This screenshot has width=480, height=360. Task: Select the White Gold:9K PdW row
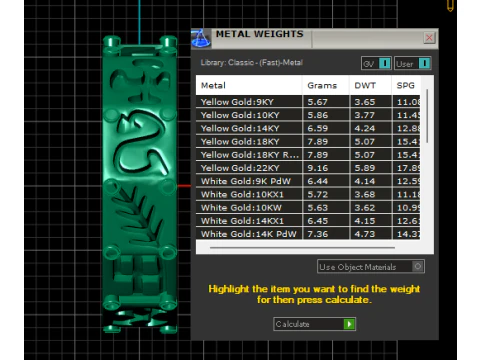pos(308,181)
